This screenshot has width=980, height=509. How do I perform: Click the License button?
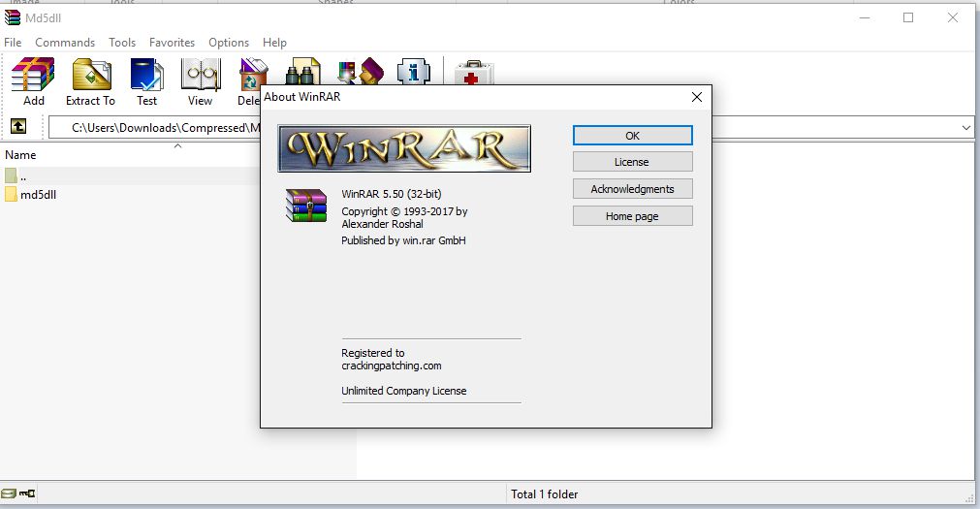[632, 162]
